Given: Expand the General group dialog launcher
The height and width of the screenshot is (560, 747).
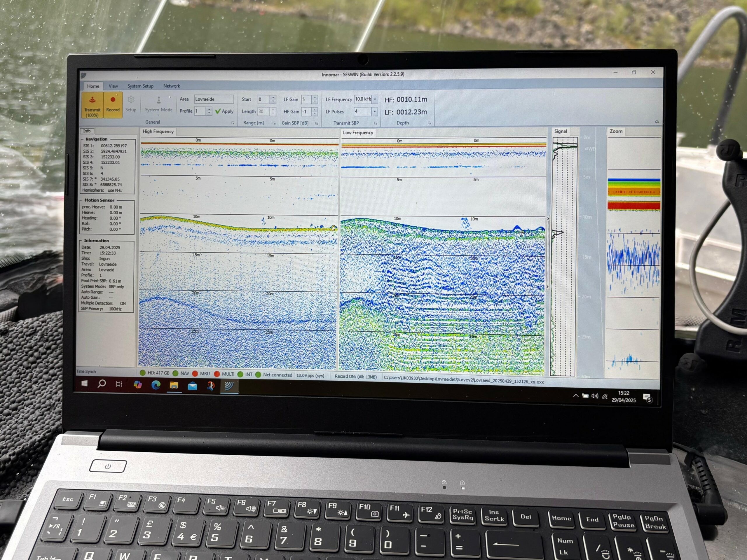Looking at the screenshot, I should pyautogui.click(x=233, y=123).
